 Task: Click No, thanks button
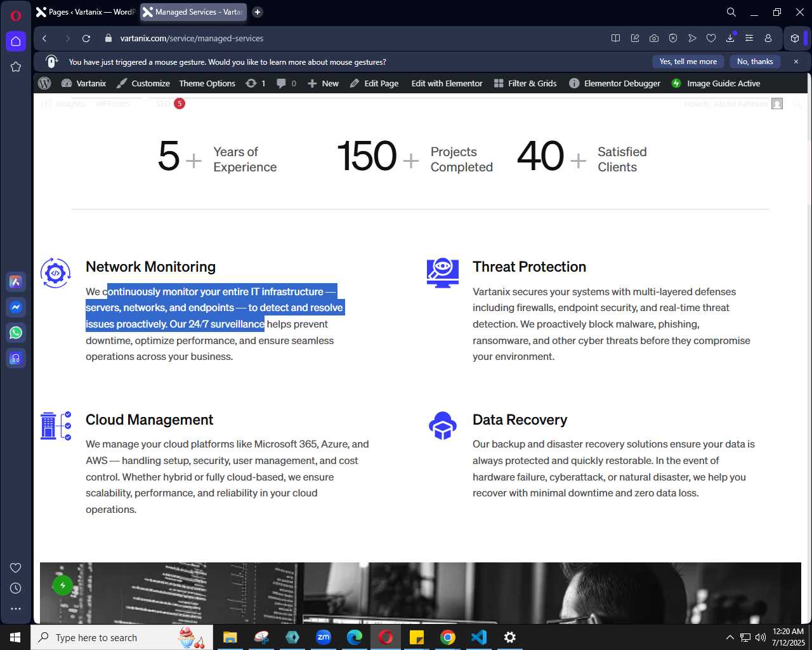point(755,62)
